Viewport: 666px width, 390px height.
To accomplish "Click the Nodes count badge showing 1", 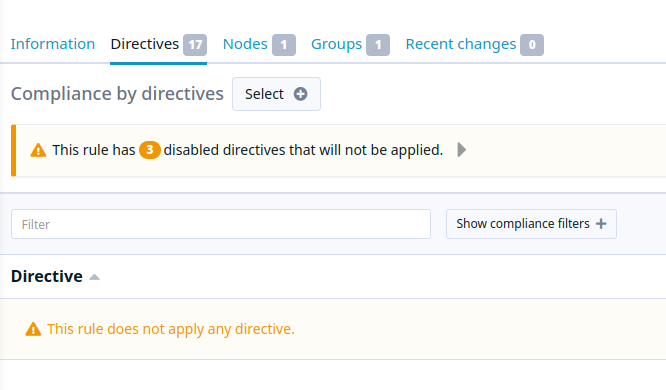I will coord(284,45).
